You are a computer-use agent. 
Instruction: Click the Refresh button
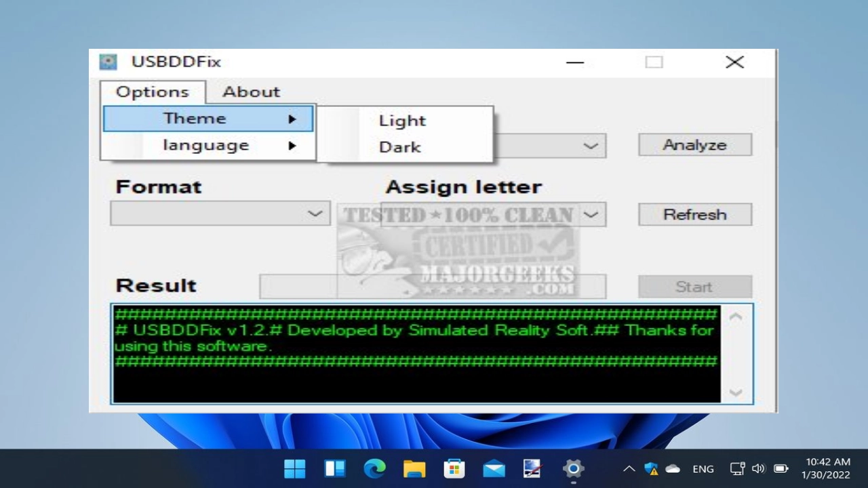pyautogui.click(x=694, y=214)
